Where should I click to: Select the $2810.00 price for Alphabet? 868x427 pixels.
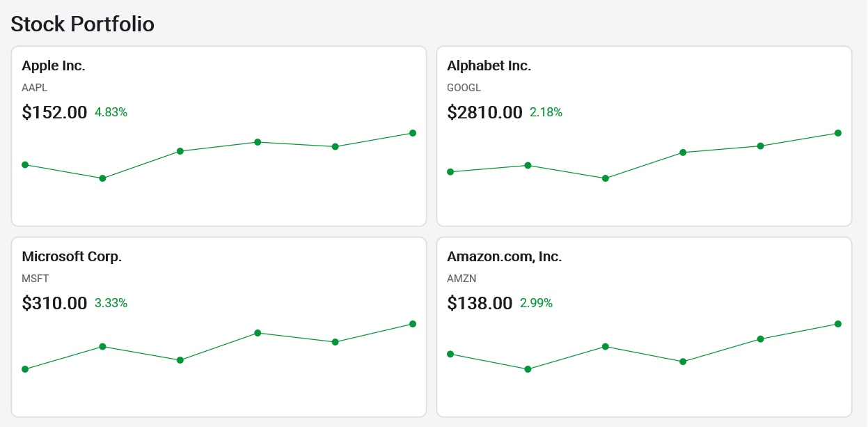tap(484, 112)
